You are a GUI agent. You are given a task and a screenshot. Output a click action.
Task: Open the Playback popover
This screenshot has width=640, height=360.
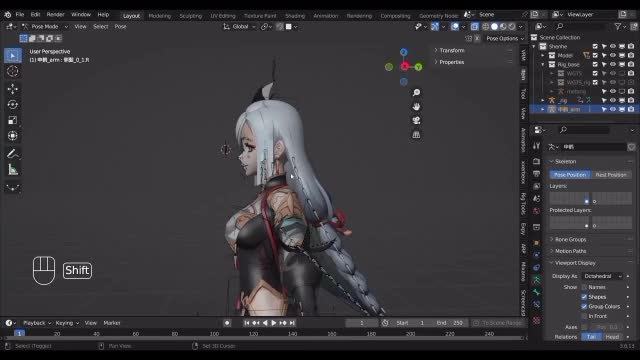tap(37, 323)
